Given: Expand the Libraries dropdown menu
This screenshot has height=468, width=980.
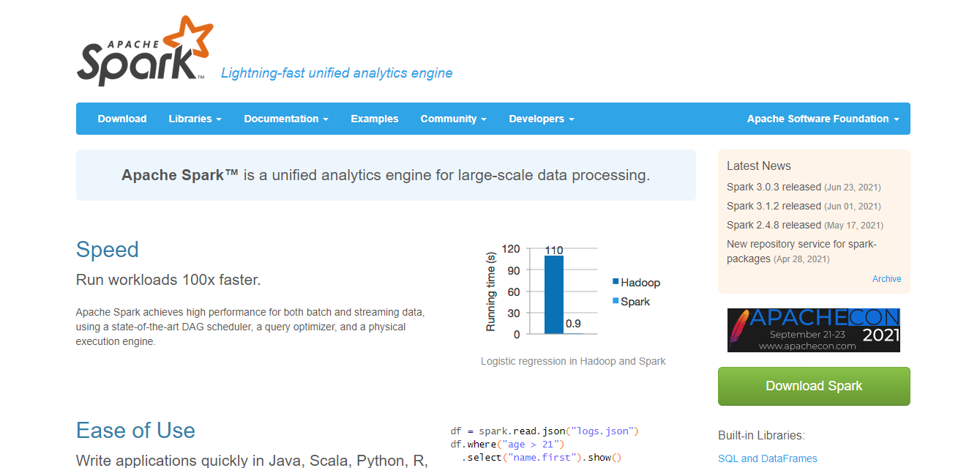Looking at the screenshot, I should pos(195,119).
